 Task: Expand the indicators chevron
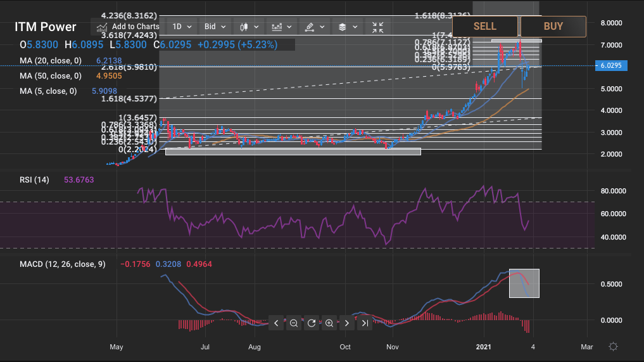[289, 27]
